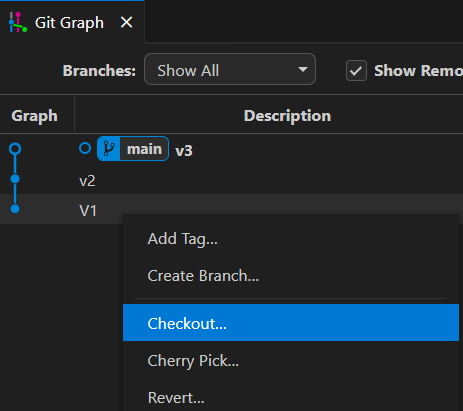The image size is (463, 411).
Task: Click the V1 commit graph node
Action: click(15, 209)
